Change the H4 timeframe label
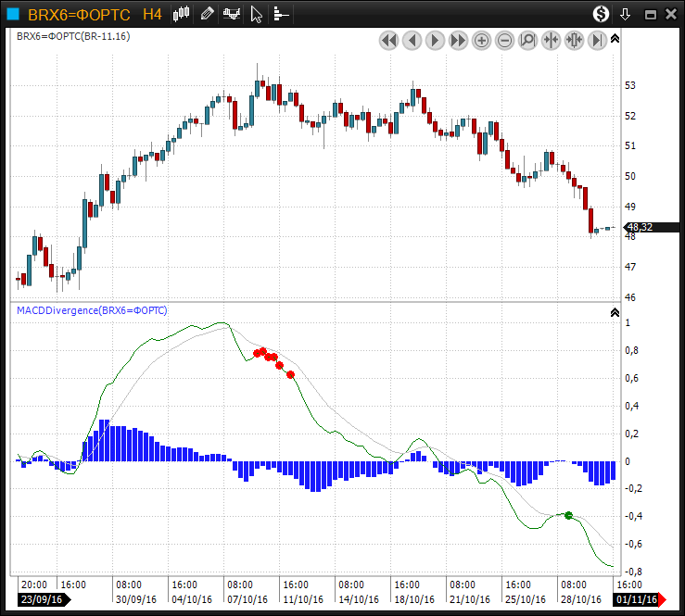Image resolution: width=685 pixels, height=616 pixels. tap(152, 14)
